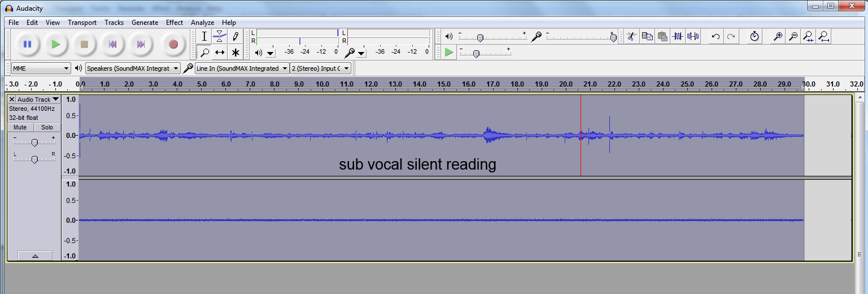Expand the Audio Track name menu

click(x=38, y=99)
